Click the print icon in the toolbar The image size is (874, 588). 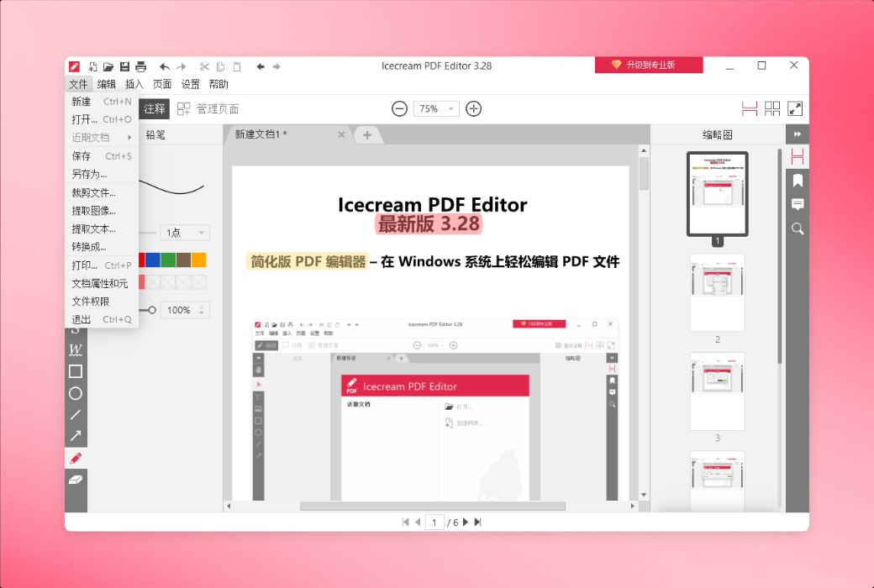point(142,66)
